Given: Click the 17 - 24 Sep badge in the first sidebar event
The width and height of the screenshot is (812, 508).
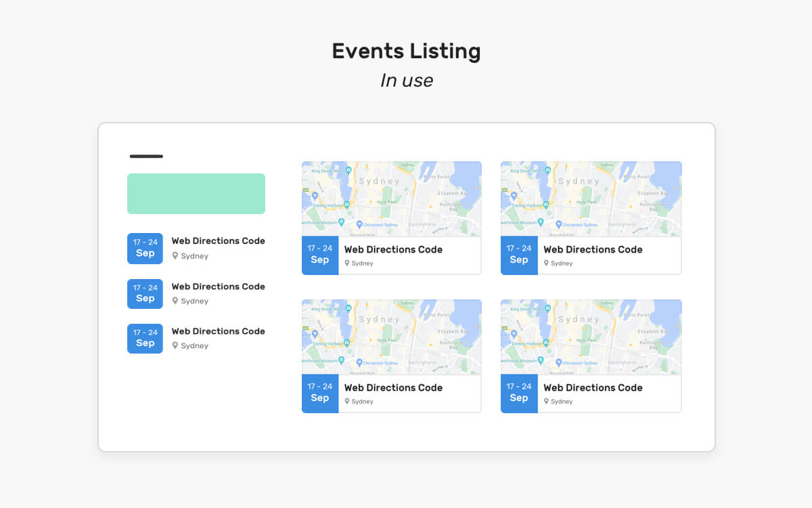Looking at the screenshot, I should (x=145, y=248).
